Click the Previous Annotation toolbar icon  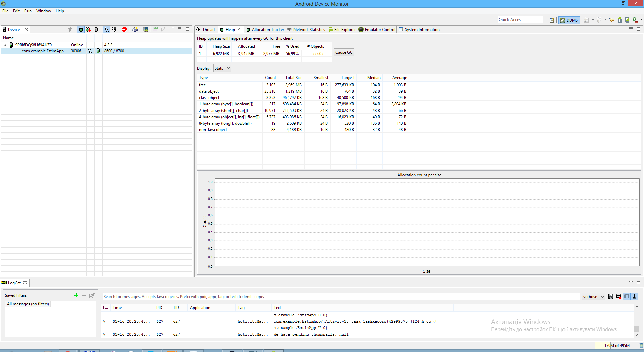click(x=599, y=20)
